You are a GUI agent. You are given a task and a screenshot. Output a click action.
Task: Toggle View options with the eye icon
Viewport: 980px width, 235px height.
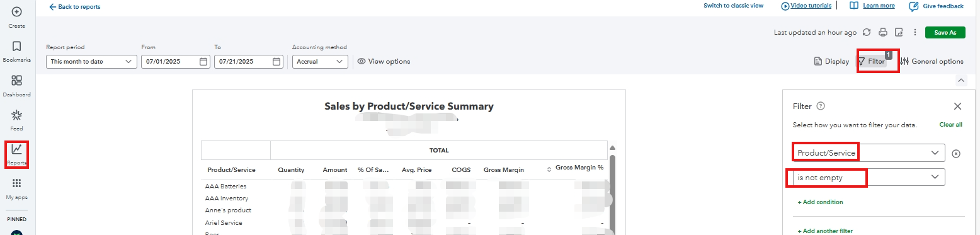[x=384, y=61]
